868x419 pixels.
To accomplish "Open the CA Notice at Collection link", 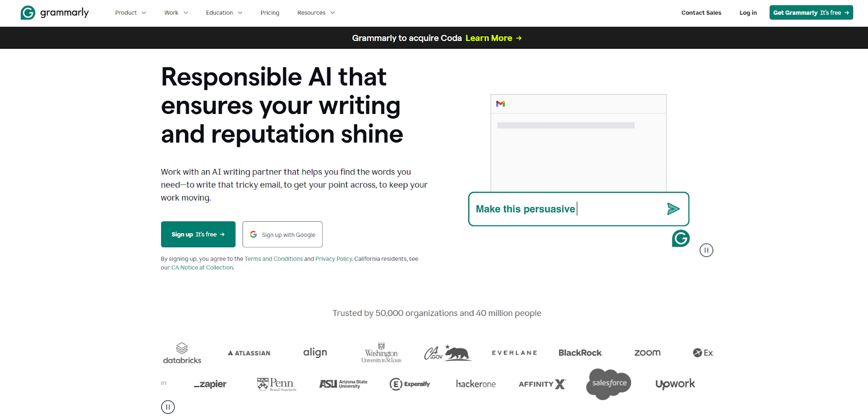I will coord(202,268).
